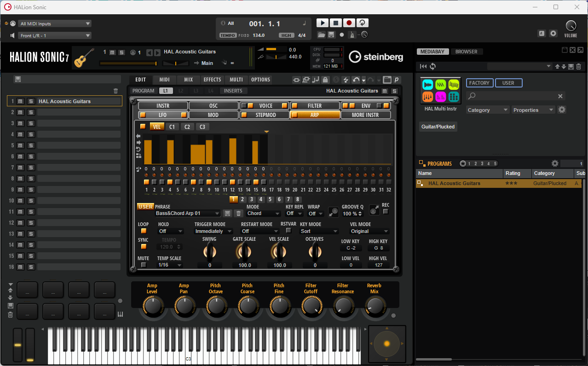Delete the arp phrase with trash icon

(238, 213)
